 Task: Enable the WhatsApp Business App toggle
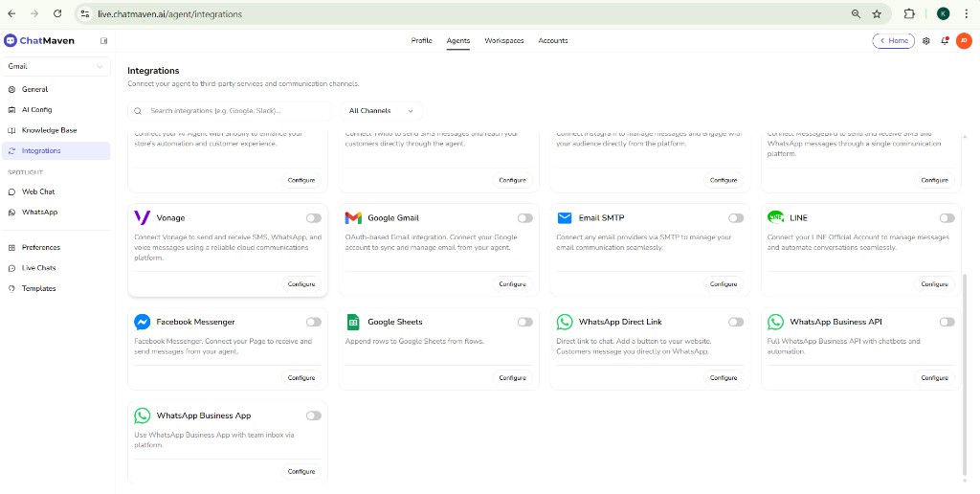[x=314, y=415]
